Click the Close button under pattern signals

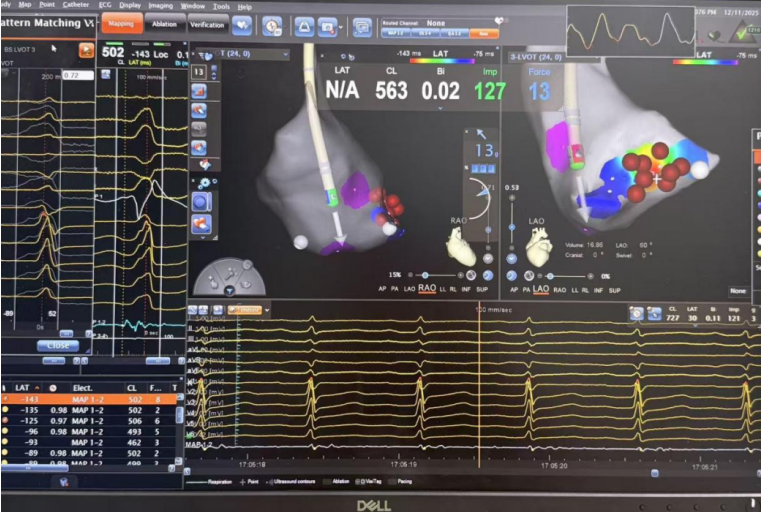coord(58,345)
